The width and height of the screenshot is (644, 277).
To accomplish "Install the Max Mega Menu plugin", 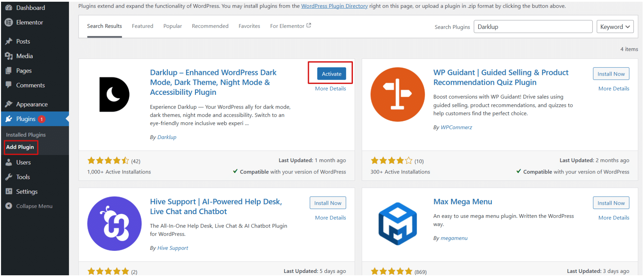I will pos(611,203).
